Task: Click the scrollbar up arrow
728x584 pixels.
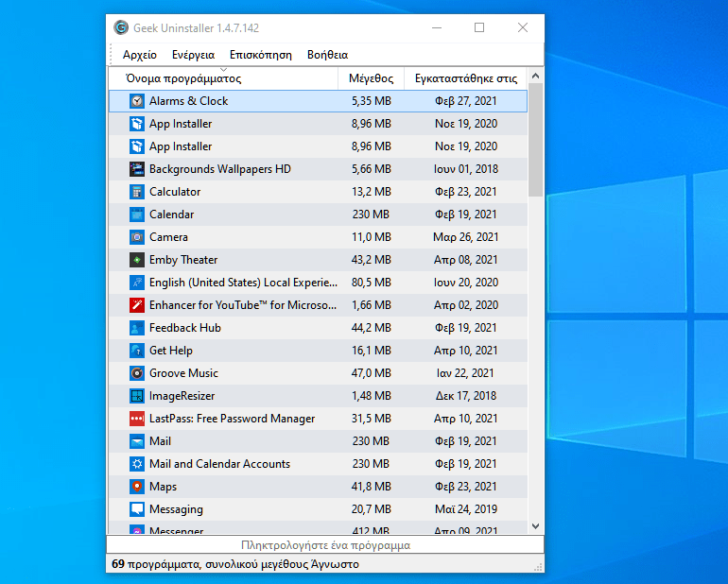Action: click(535, 76)
